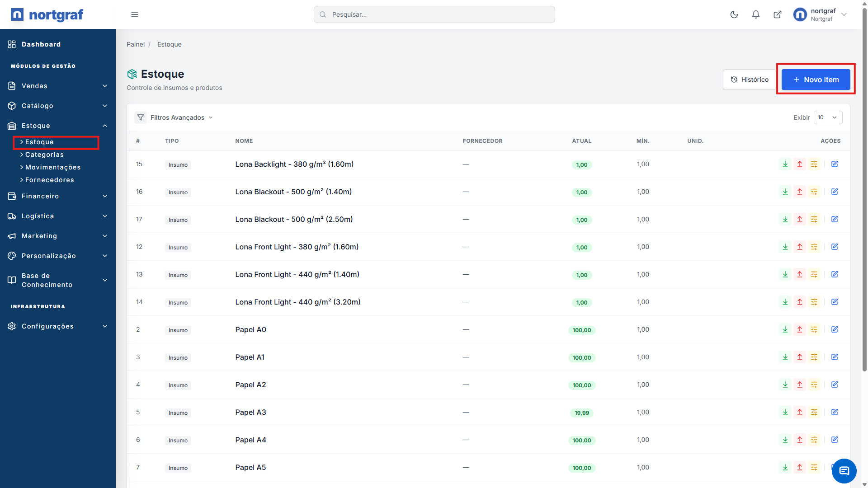Open the chat support bubble

[x=844, y=471]
